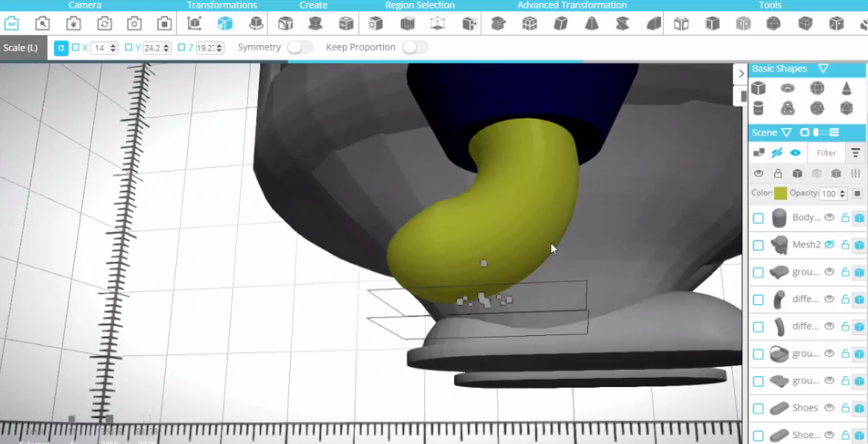Click the wireframe cube region selection icon
Screen dimensions: 868x444
[438, 23]
